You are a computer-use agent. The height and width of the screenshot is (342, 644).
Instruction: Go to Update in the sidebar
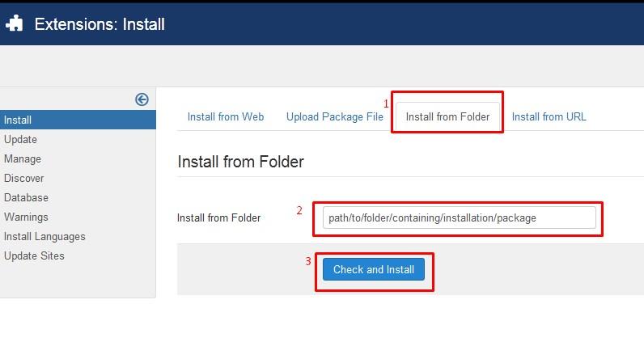(x=20, y=139)
